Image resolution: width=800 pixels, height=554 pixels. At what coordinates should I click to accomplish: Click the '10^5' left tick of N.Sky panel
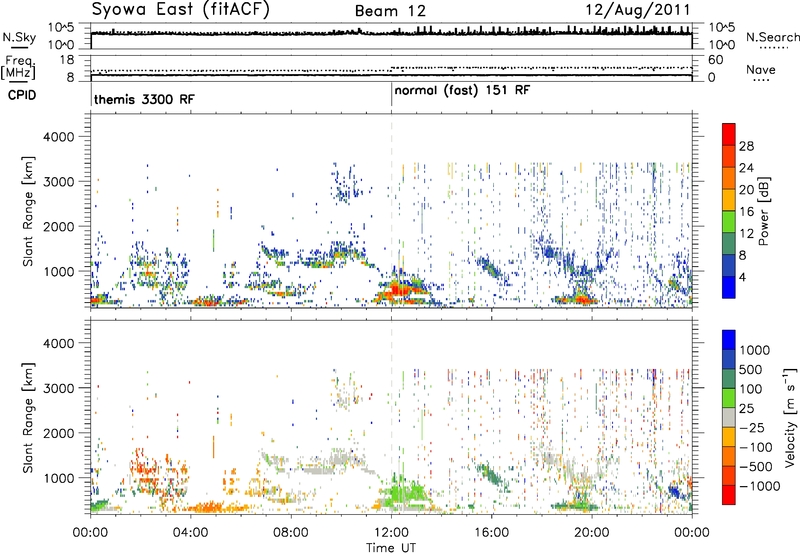pos(61,28)
